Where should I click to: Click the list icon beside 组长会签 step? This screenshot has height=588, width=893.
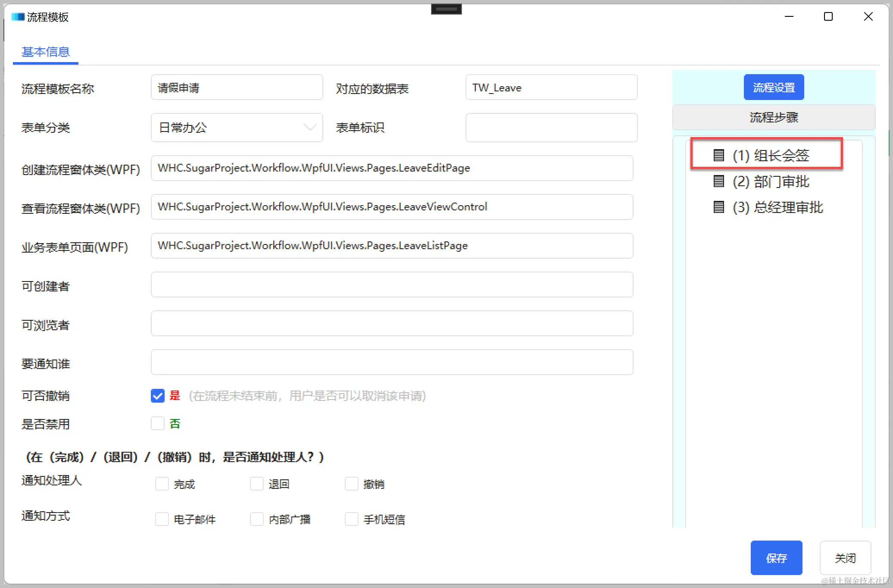coord(718,155)
